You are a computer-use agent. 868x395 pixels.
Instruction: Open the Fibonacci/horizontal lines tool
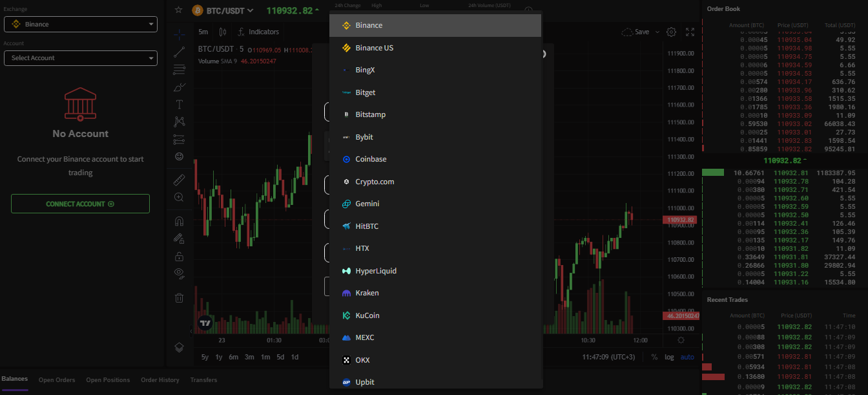click(180, 69)
